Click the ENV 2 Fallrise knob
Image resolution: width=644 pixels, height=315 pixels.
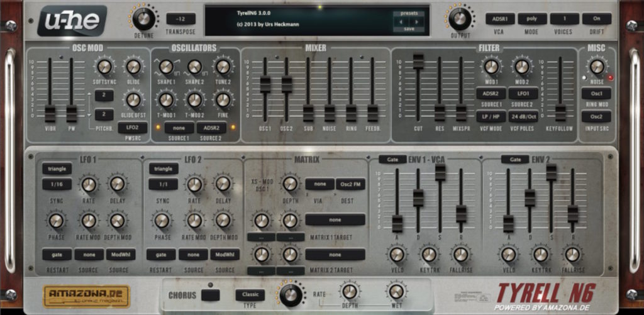tap(572, 255)
